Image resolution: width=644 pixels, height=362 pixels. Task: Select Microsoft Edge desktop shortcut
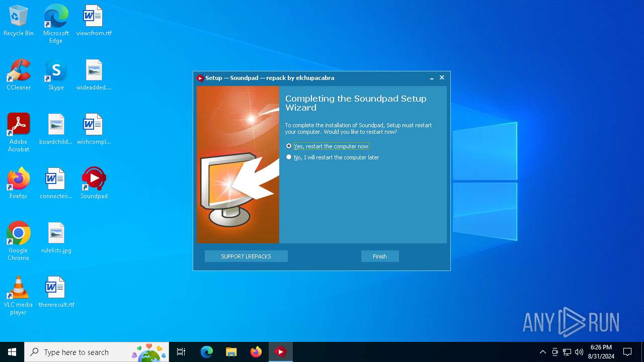pos(56,24)
